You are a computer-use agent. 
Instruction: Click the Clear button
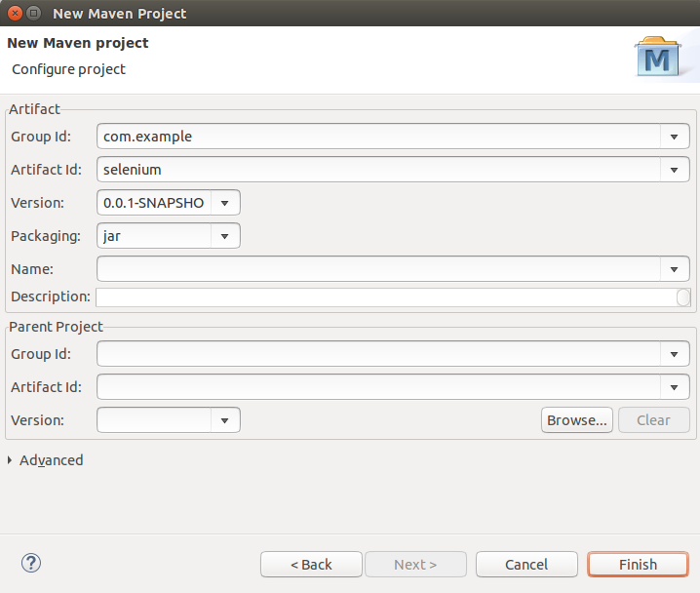click(x=654, y=420)
